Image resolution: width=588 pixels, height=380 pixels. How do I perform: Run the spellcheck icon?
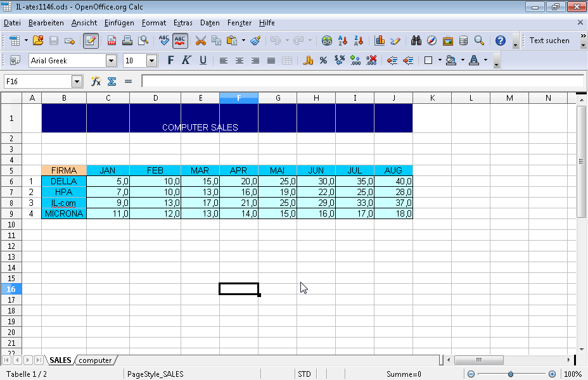click(164, 41)
